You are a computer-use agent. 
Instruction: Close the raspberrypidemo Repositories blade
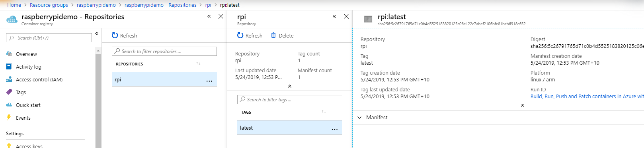click(x=221, y=16)
